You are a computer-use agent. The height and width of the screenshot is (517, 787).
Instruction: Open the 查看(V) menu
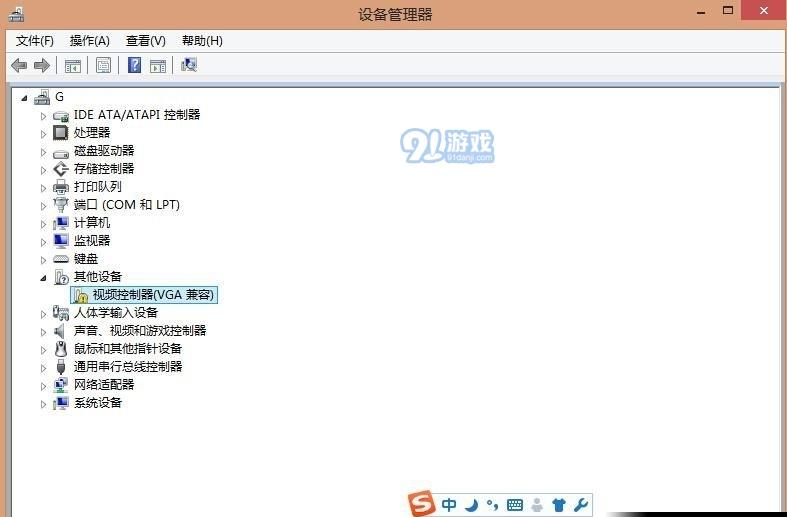146,41
